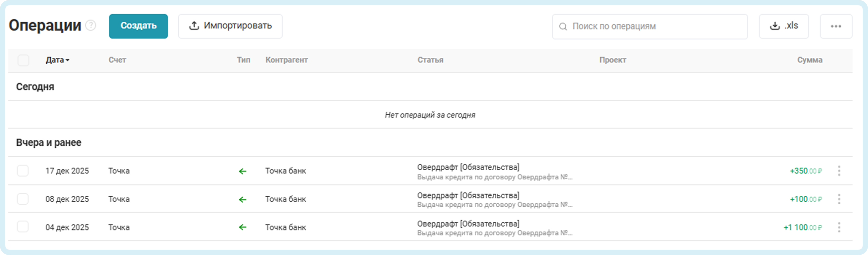Screen dimensions: 868x255
Task: Click the magnifier icon in search field
Action: (x=563, y=26)
